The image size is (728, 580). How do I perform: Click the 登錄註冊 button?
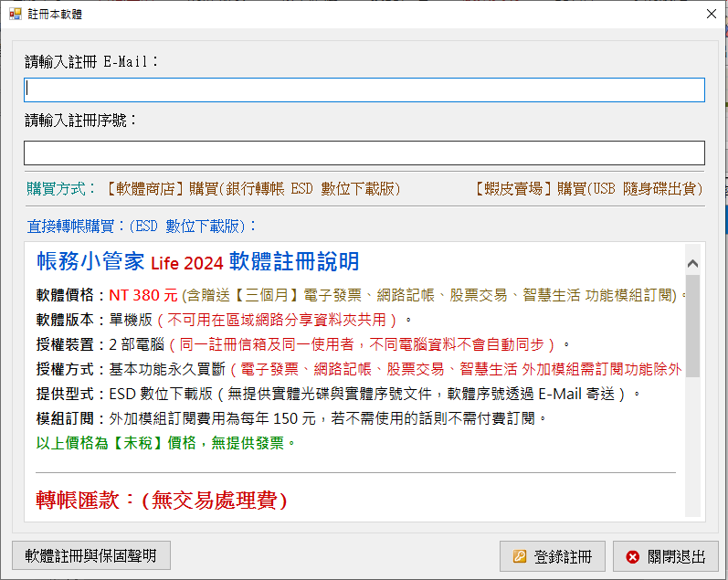pyautogui.click(x=553, y=556)
